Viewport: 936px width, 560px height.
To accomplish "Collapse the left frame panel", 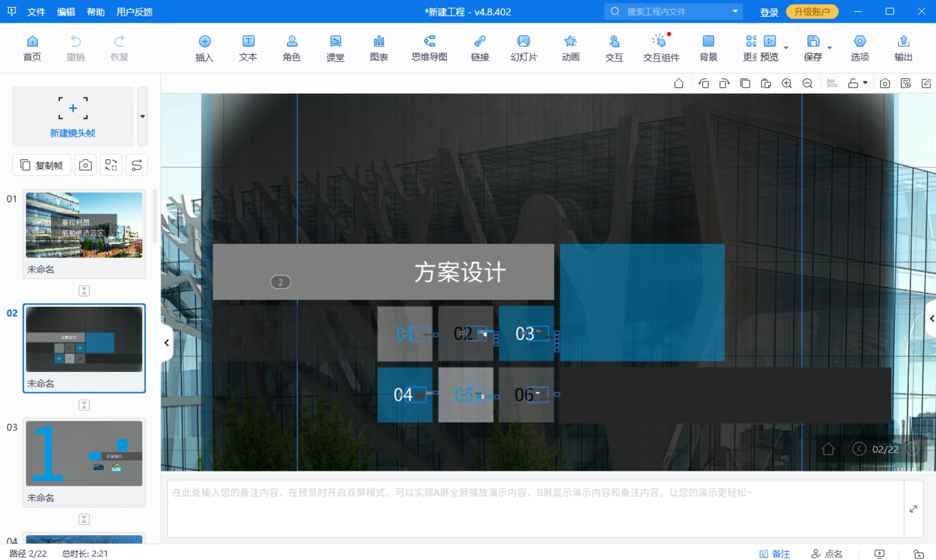I will [x=167, y=343].
